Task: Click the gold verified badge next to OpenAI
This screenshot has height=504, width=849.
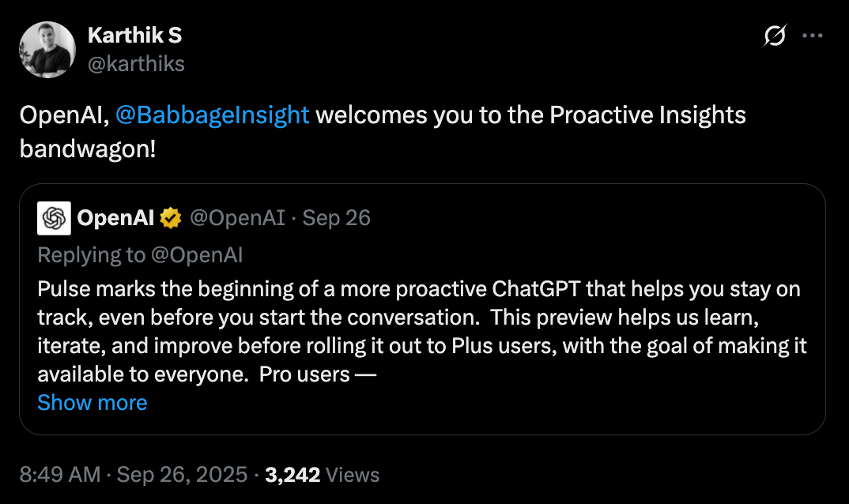Action: (170, 217)
